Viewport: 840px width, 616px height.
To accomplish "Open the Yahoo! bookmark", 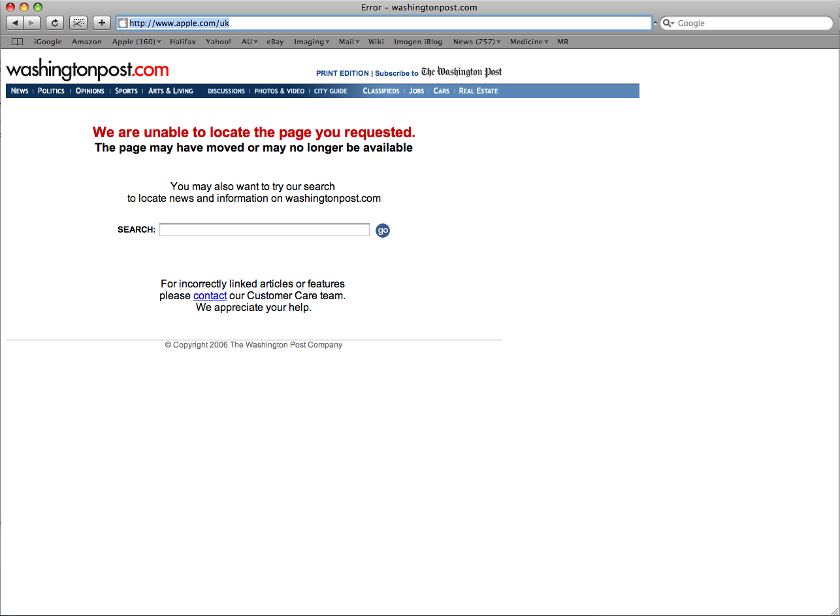I will coord(218,42).
